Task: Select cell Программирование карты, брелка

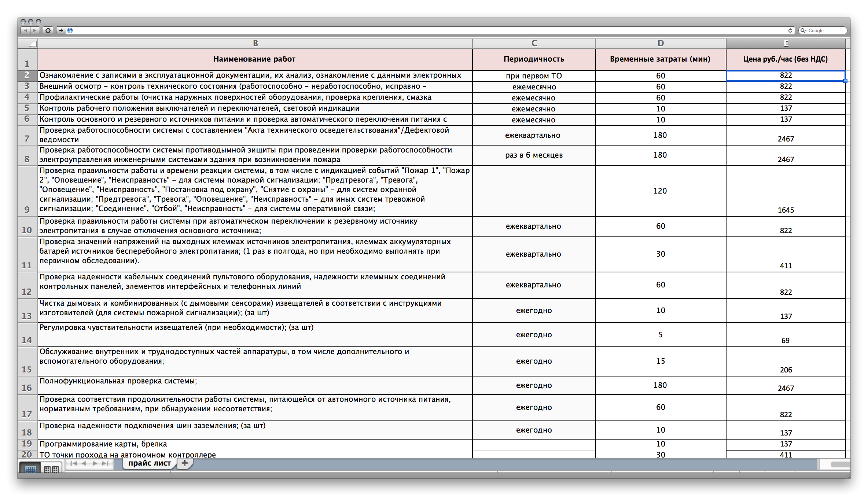Action: tap(255, 444)
